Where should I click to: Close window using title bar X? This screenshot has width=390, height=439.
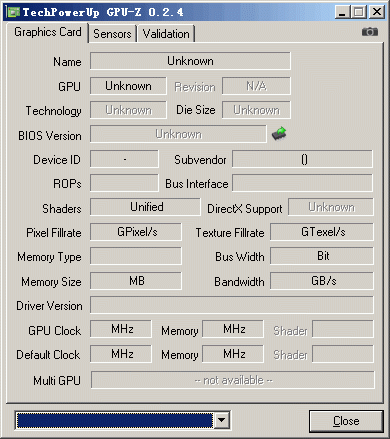click(377, 12)
